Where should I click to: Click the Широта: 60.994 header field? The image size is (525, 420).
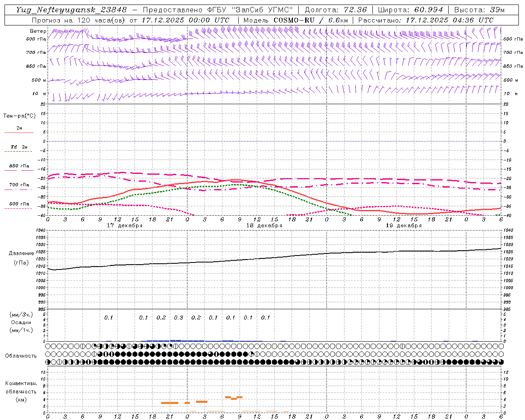pos(410,10)
